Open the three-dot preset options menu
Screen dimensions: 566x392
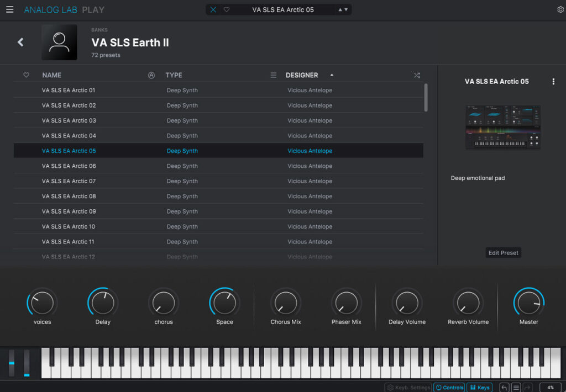(553, 81)
